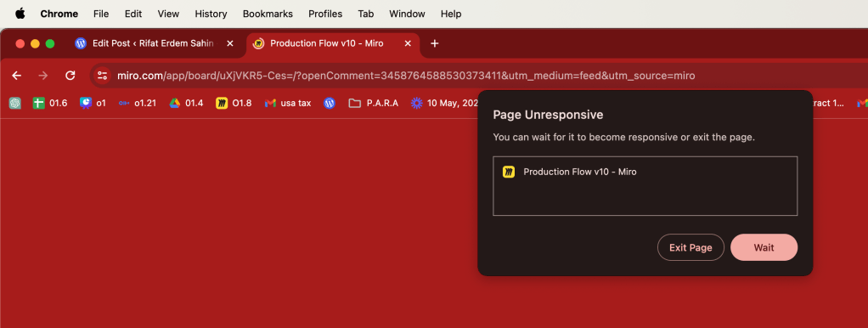Click the miro.com address bar URL
Image resolution: width=868 pixels, height=328 pixels.
click(x=406, y=76)
